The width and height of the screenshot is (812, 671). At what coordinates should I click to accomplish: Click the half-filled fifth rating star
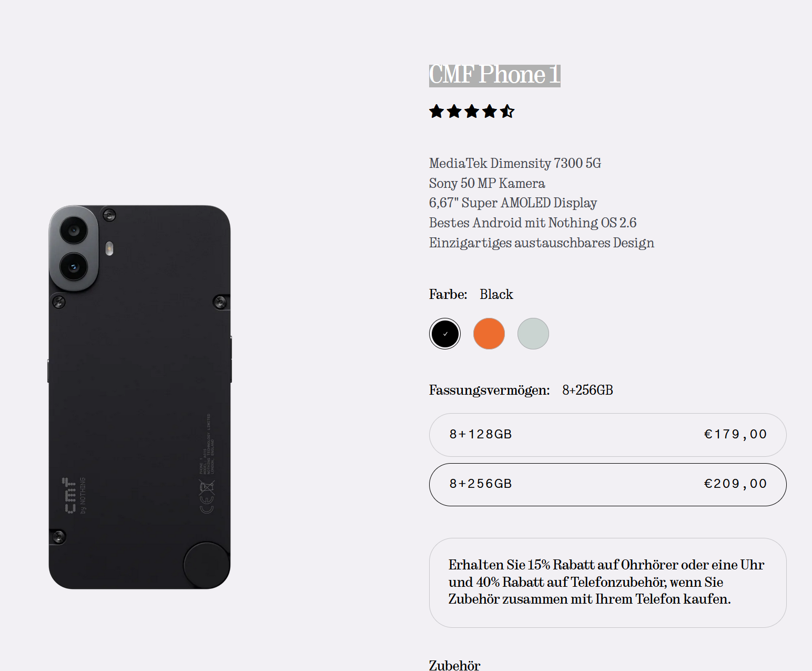[507, 112]
